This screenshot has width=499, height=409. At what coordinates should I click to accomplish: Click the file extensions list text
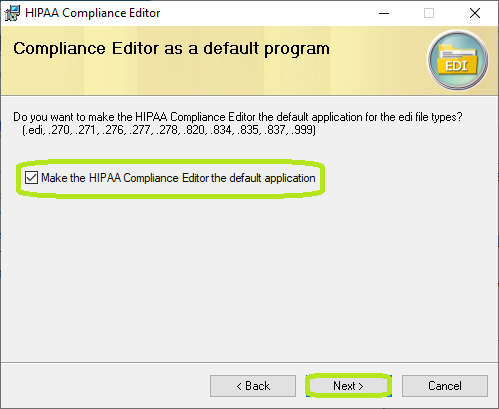[x=169, y=130]
